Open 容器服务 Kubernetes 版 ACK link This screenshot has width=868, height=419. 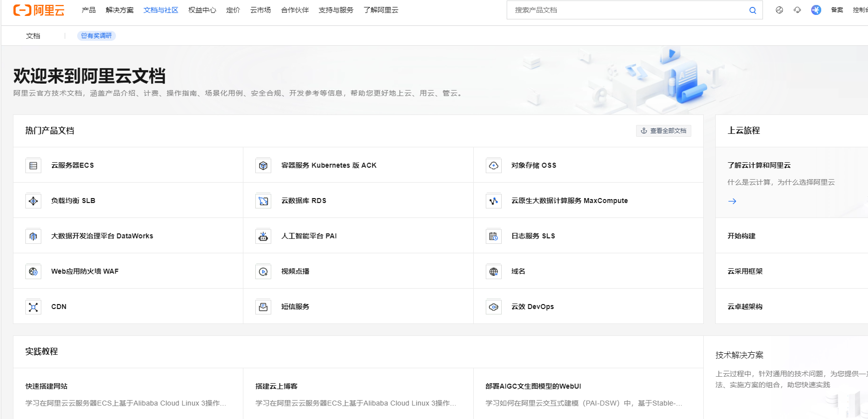pos(329,165)
